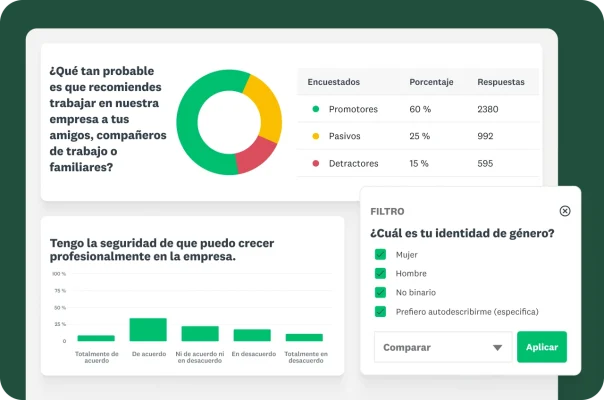
Task: Click the No binario option label
Action: pyautogui.click(x=416, y=292)
